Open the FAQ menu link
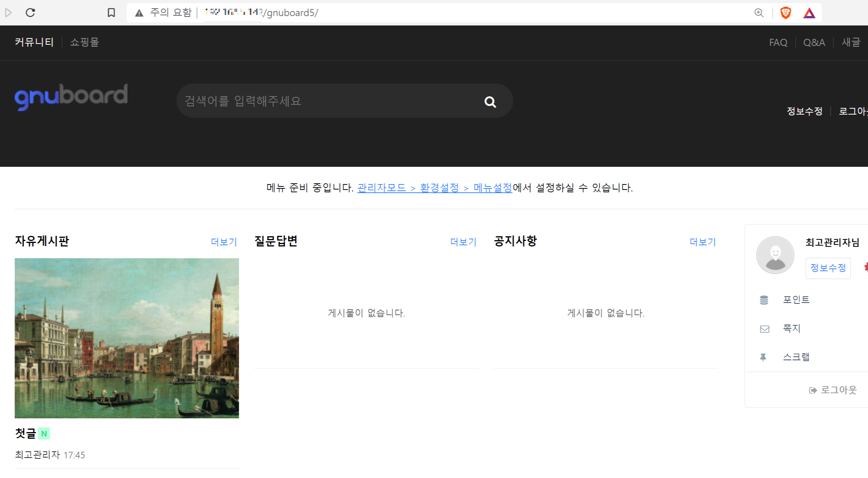The height and width of the screenshot is (478, 868). click(778, 42)
